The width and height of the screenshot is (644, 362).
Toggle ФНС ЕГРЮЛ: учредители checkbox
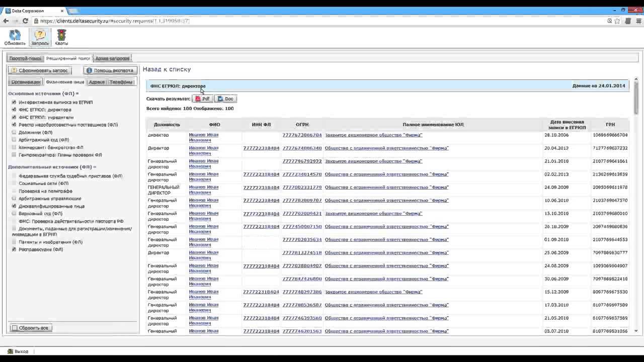point(14,117)
